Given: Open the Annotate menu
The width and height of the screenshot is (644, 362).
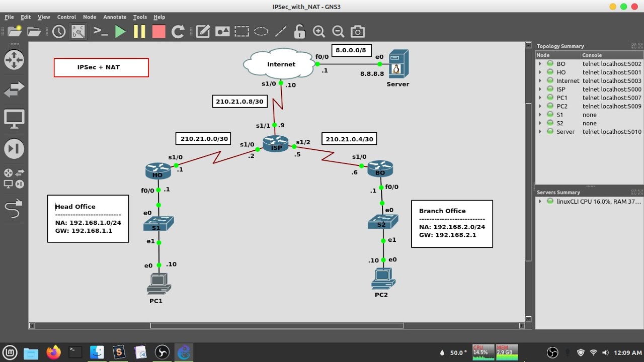Looking at the screenshot, I should click(x=115, y=17).
